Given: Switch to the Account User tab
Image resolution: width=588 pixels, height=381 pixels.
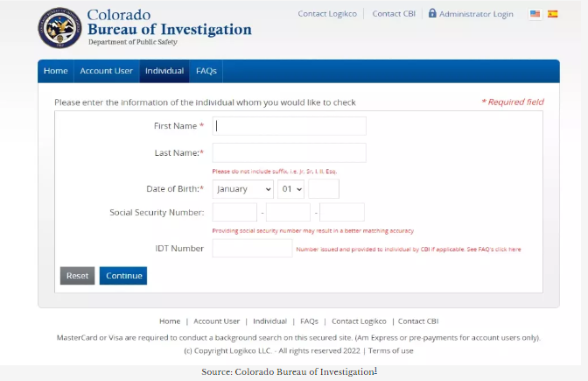Looking at the screenshot, I should point(107,71).
